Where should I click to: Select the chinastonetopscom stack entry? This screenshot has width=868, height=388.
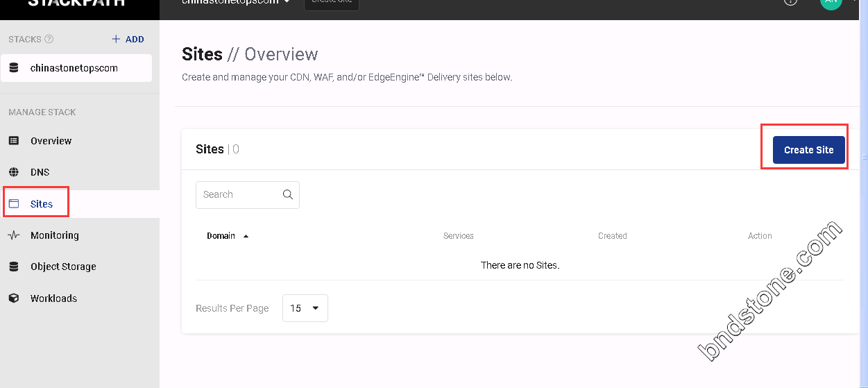click(76, 68)
